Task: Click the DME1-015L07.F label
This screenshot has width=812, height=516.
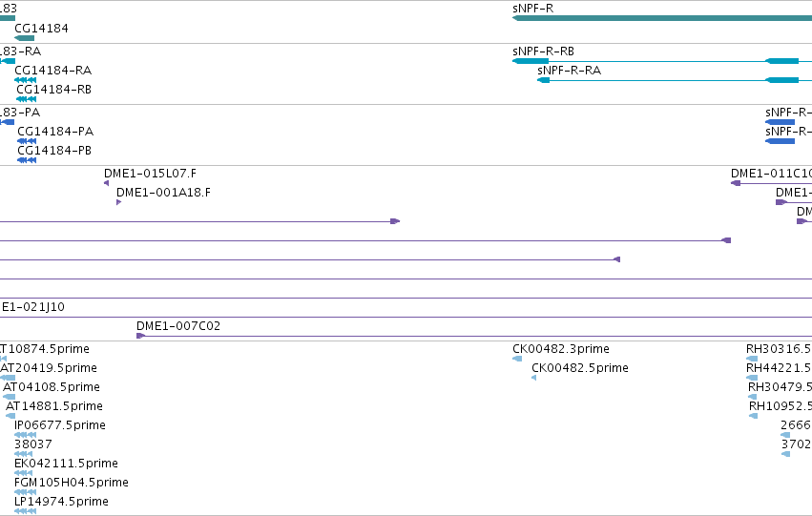Action: 150,174
